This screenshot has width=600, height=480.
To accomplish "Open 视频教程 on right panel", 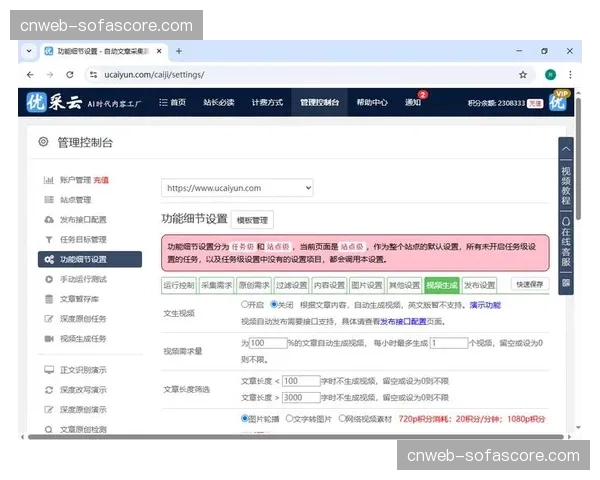I will (566, 186).
